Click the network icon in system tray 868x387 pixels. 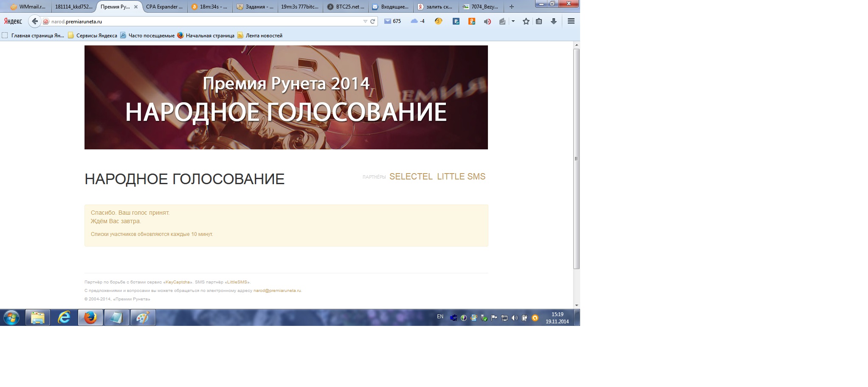[x=504, y=318]
